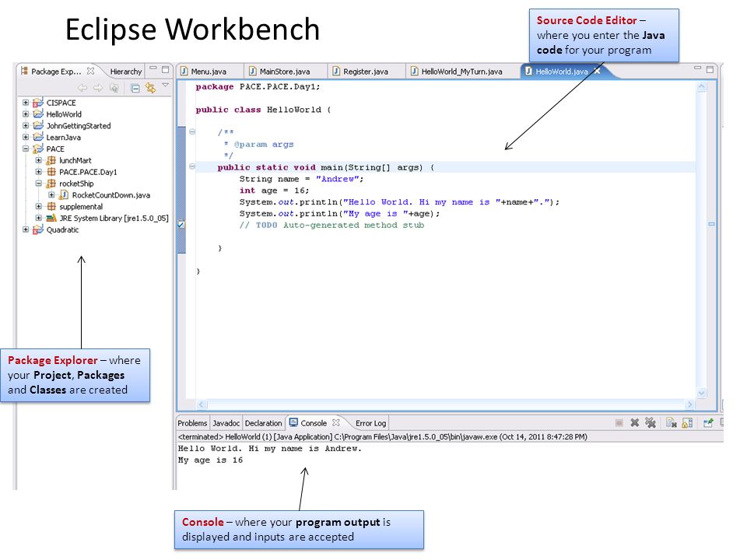
Task: Toggle the fold marker beside the main method
Action: pyautogui.click(x=192, y=166)
